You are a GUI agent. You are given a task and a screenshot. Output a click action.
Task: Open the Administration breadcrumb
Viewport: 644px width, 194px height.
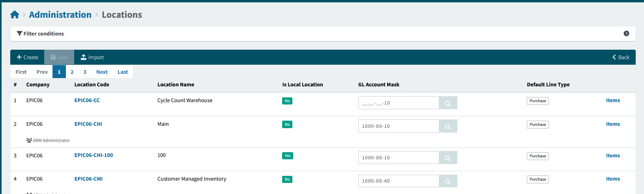pyautogui.click(x=60, y=15)
